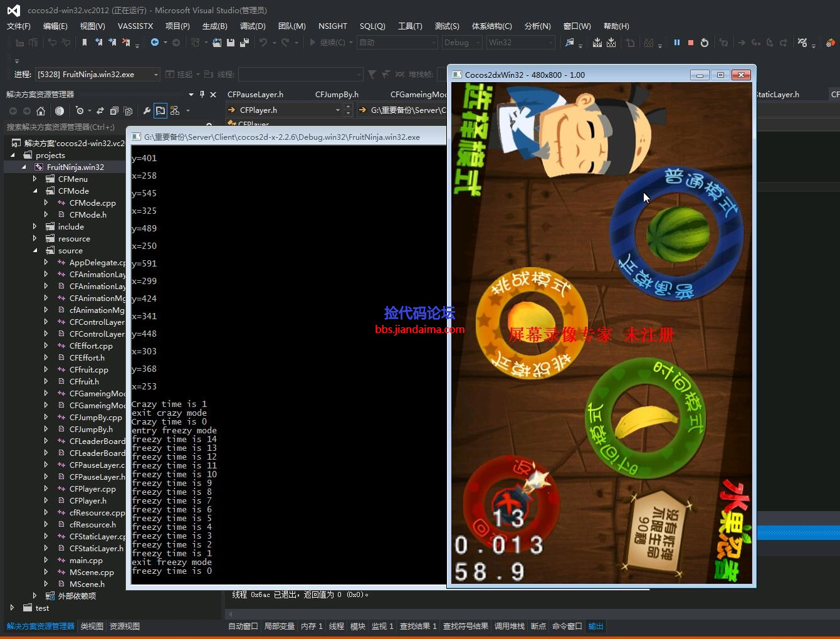This screenshot has height=639, width=840.
Task: Click the first download-tray toolbar icon
Action: tap(597, 42)
